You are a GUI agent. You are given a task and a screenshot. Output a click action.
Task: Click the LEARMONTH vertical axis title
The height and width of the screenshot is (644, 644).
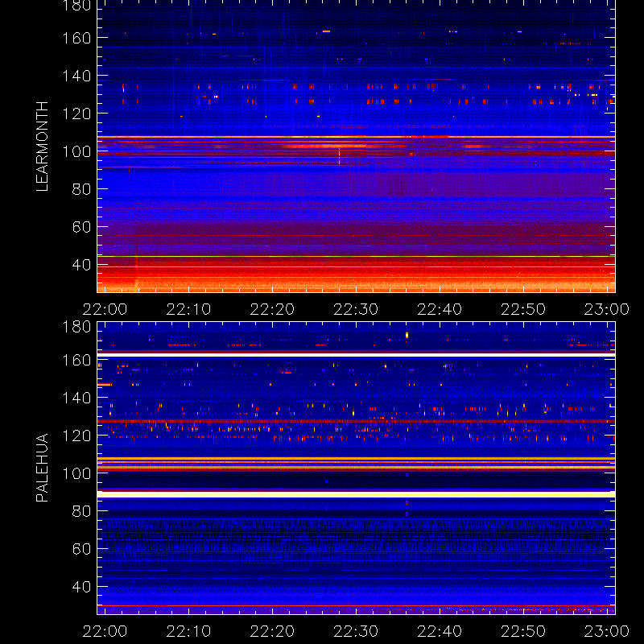pos(42,147)
